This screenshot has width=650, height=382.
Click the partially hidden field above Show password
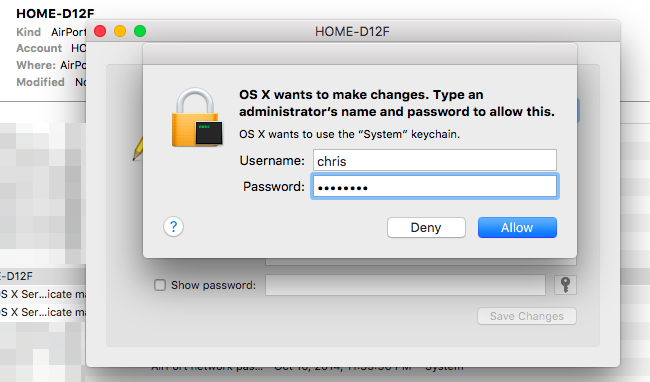[x=421, y=261]
